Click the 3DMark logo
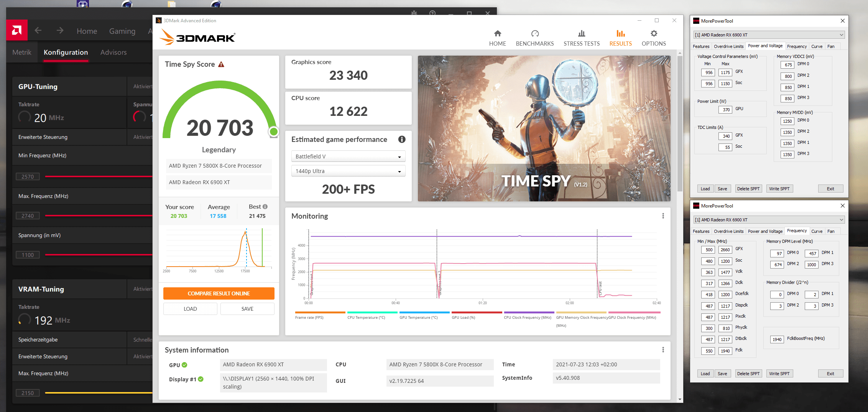 click(x=197, y=37)
